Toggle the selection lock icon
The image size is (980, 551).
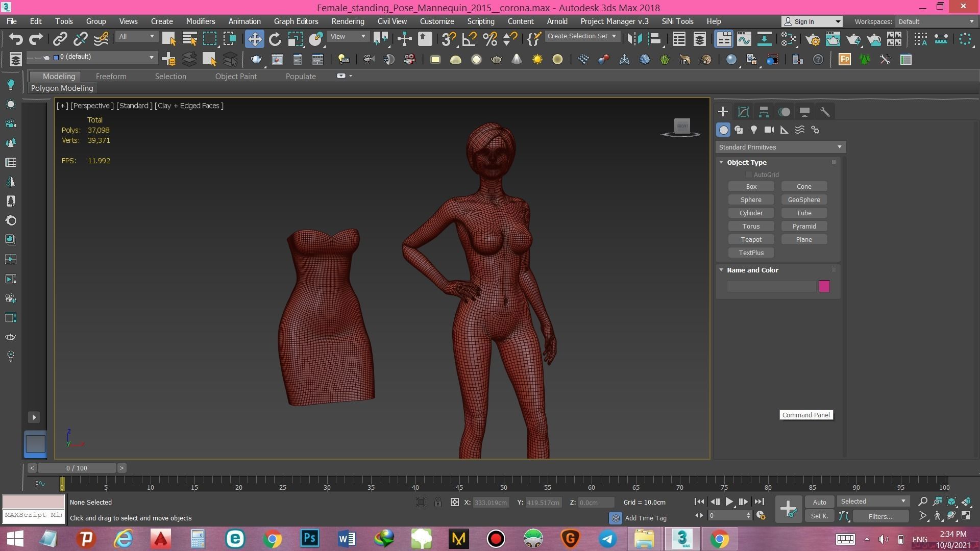tap(438, 502)
